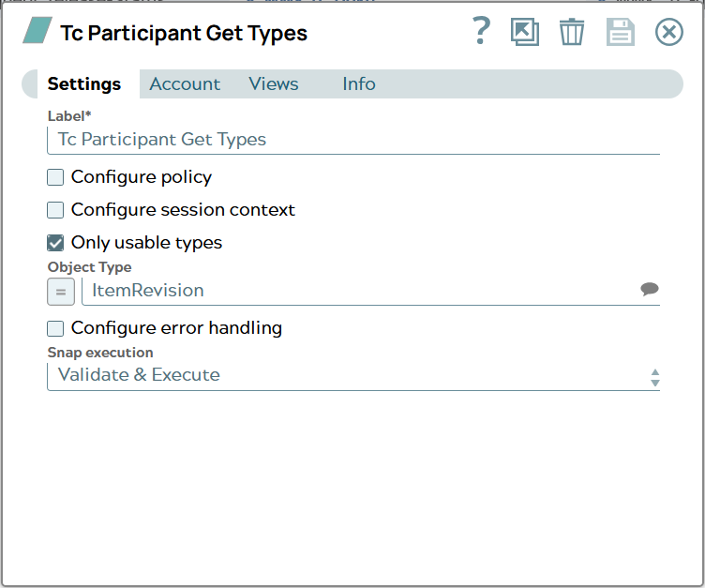Click the teal snap shape icon
This screenshot has width=705, height=588.
pos(37,30)
